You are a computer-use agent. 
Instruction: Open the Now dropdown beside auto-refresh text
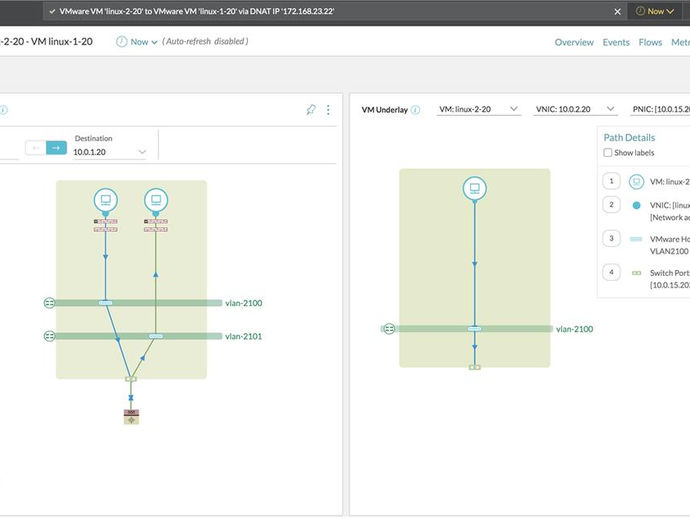[143, 42]
